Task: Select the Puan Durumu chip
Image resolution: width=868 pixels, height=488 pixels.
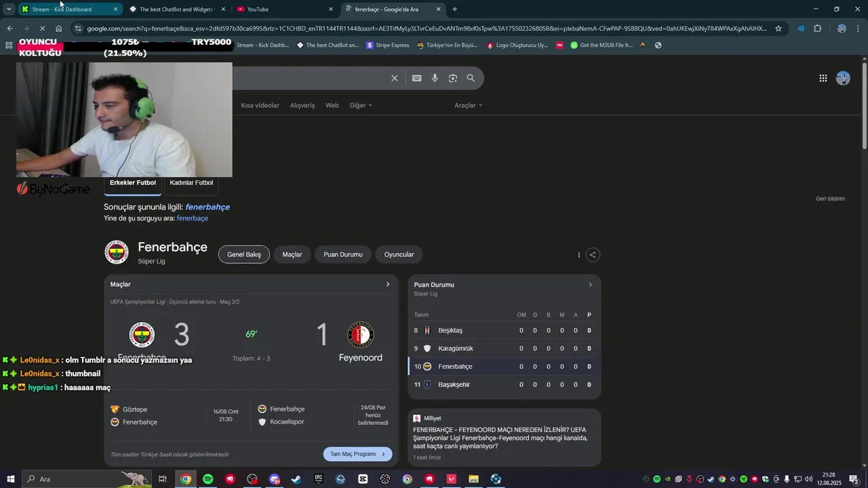Action: pos(343,255)
